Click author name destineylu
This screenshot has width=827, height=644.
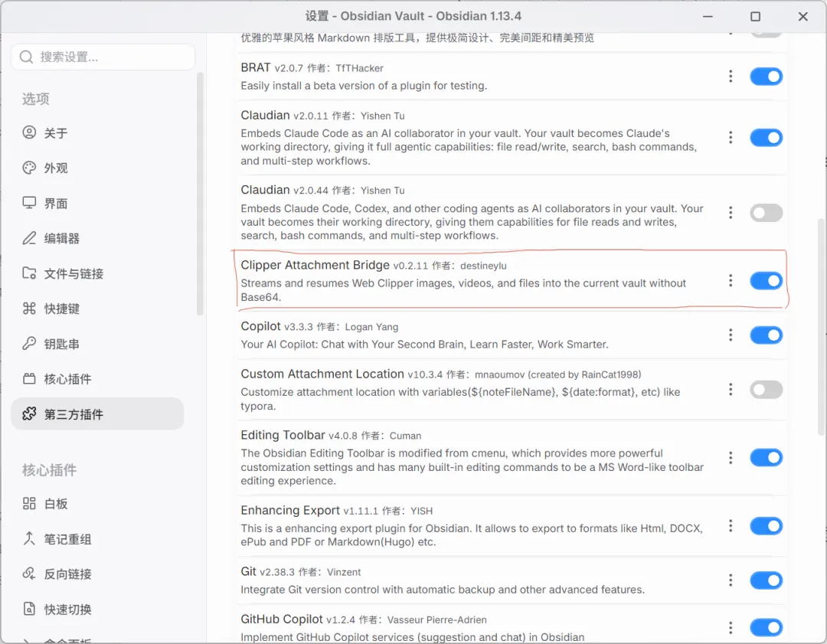[x=483, y=266]
